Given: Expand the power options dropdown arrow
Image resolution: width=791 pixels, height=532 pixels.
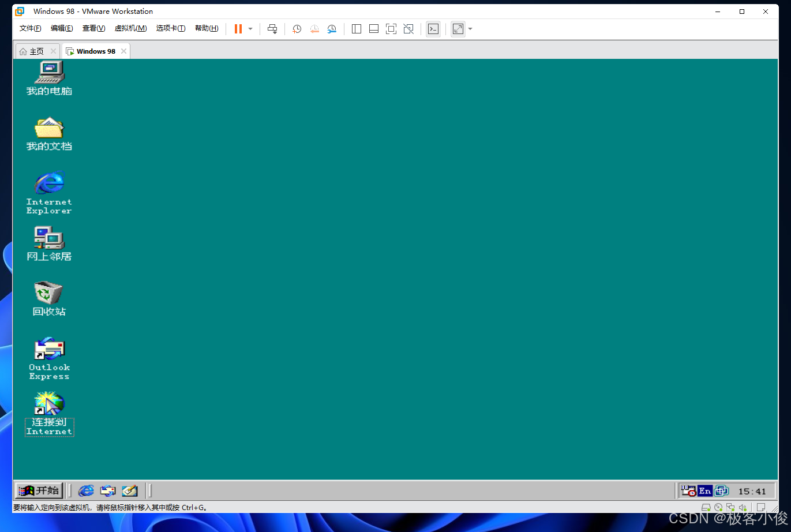Looking at the screenshot, I should coord(250,29).
